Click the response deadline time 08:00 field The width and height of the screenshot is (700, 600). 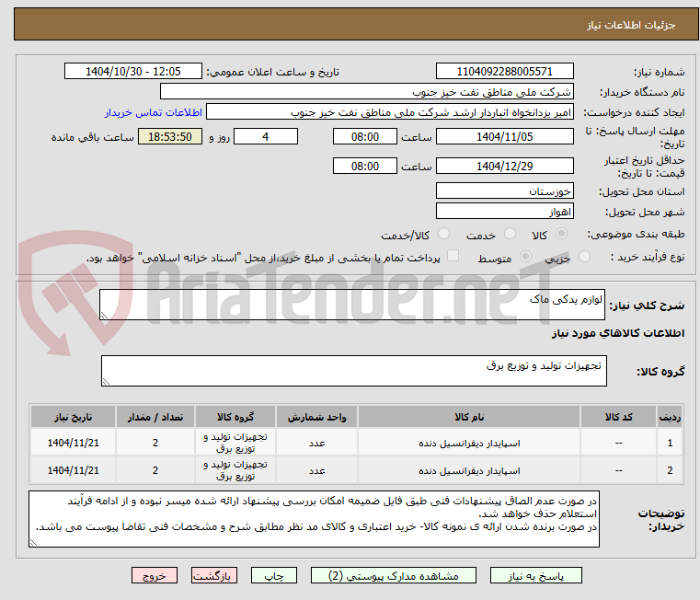pos(365,136)
